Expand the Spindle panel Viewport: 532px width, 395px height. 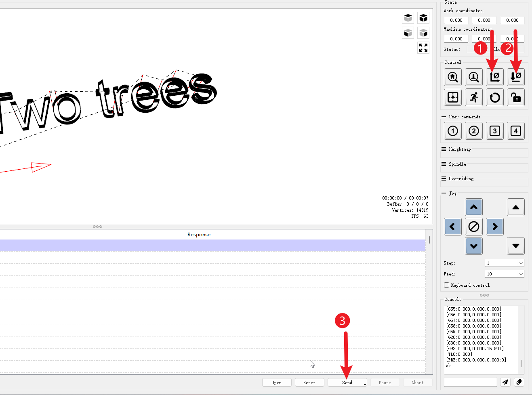point(456,164)
